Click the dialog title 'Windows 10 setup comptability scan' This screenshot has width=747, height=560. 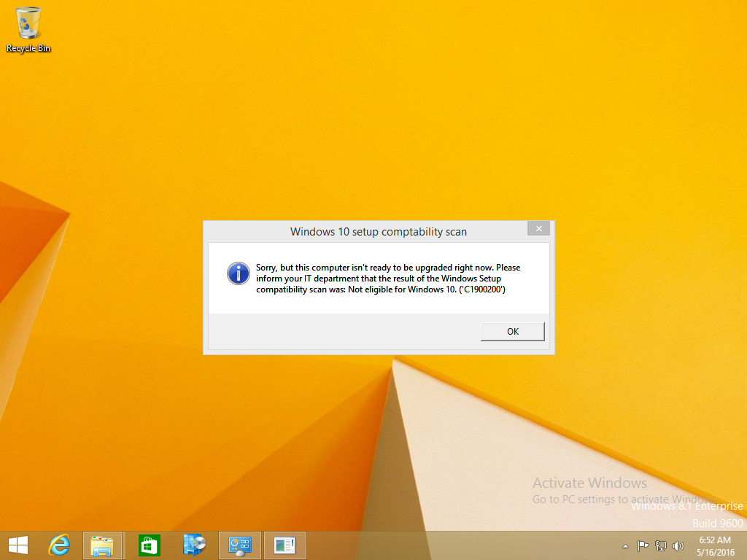[379, 232]
